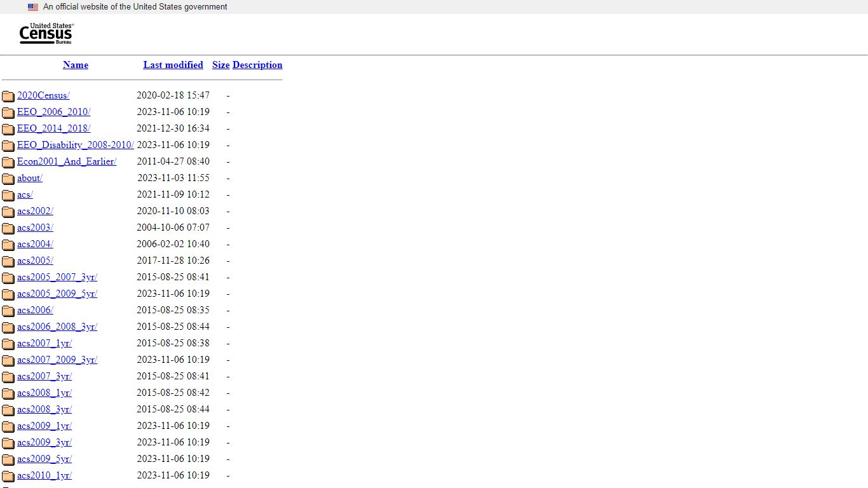Screen dimensions: 868x488
Task: Click the folder icon beside 2020Census
Action: [x=8, y=96]
